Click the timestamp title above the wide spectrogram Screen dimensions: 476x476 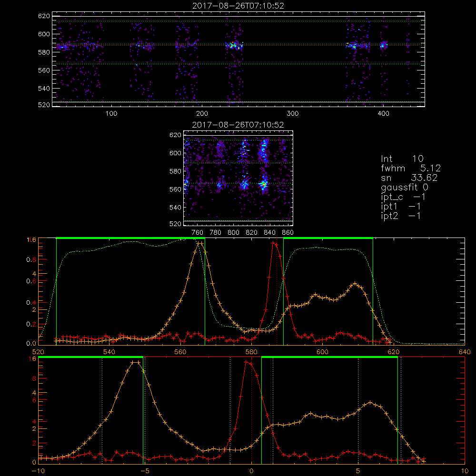coord(238,6)
